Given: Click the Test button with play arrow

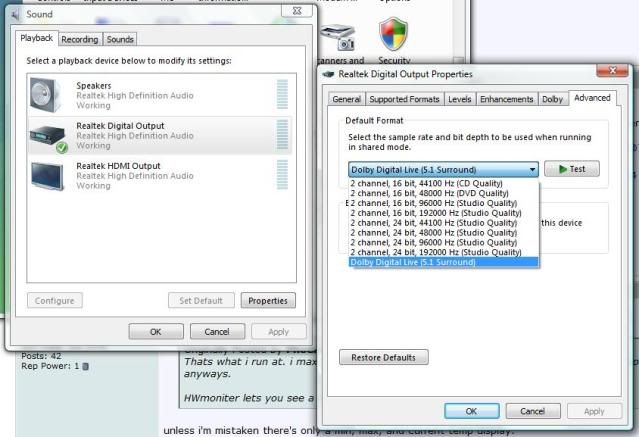Looking at the screenshot, I should (572, 169).
